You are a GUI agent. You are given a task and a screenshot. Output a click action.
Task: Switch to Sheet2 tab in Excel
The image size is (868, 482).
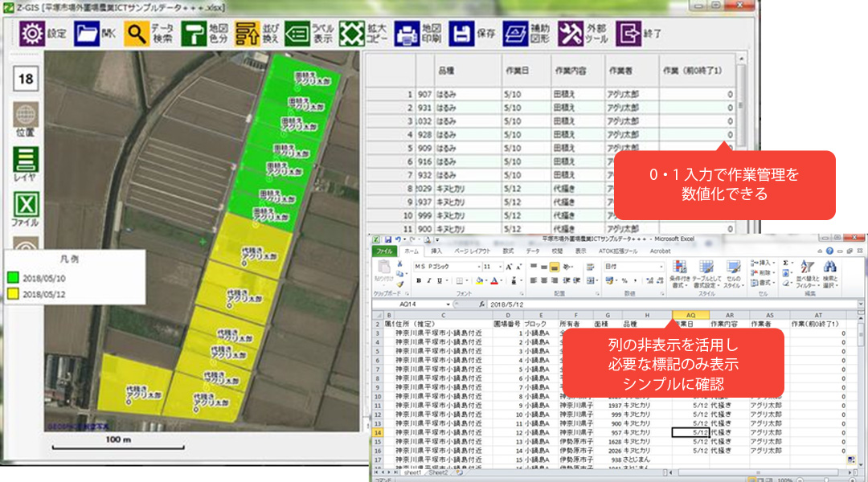[x=438, y=473]
